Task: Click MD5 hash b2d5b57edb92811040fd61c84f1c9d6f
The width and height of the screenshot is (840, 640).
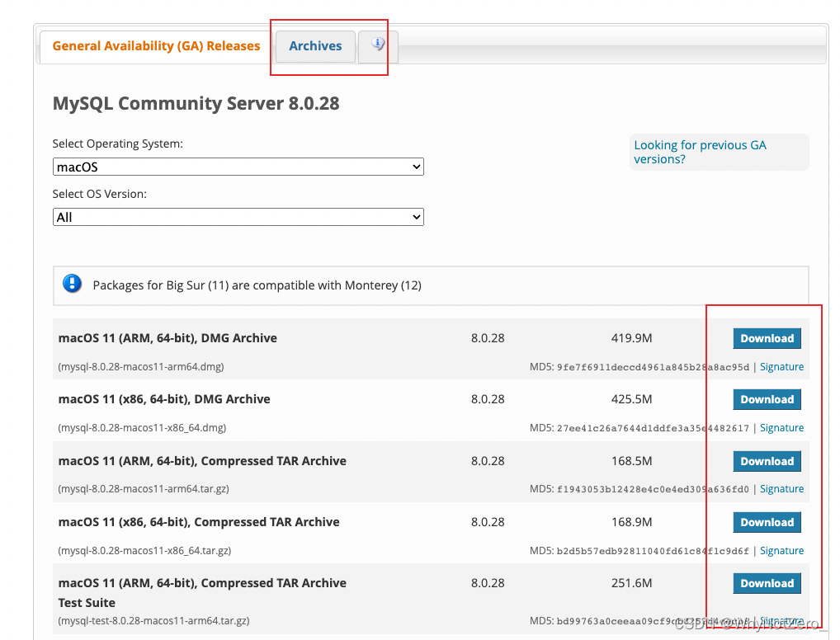Action: (x=653, y=551)
